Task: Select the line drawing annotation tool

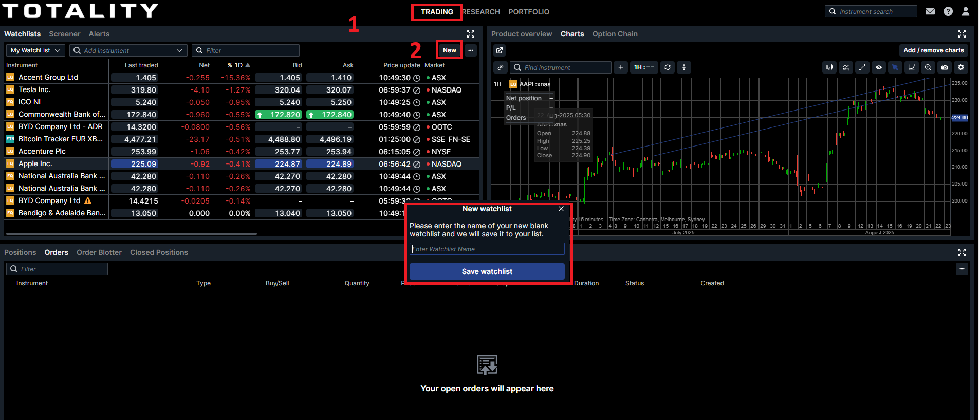Action: point(862,67)
